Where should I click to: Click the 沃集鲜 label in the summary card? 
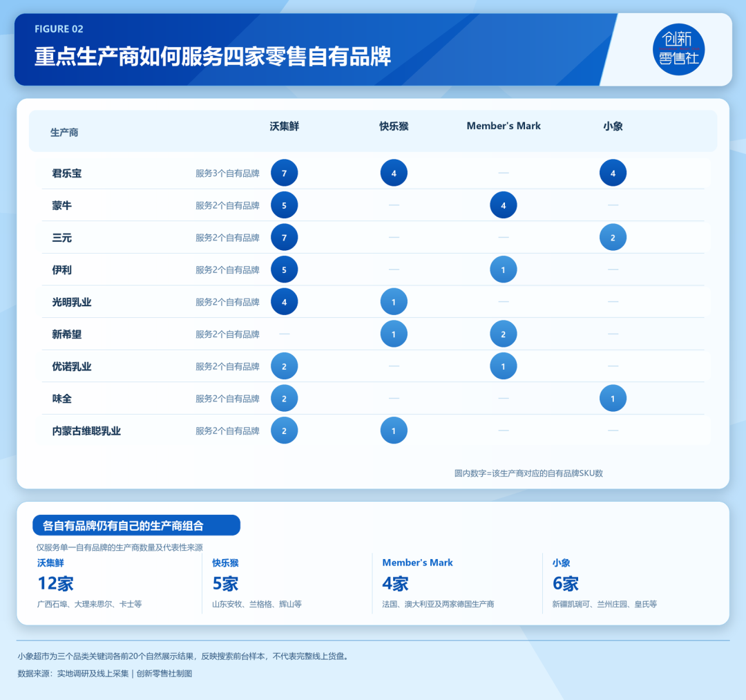[x=50, y=563]
